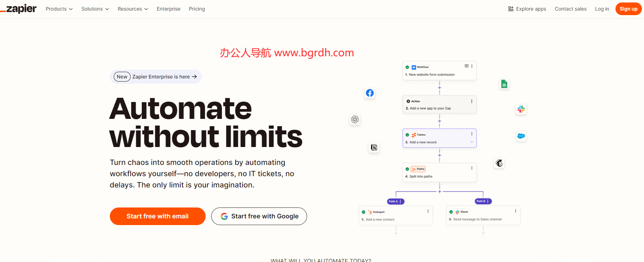The image size is (644, 262).
Task: Click the Notion app icon
Action: click(x=374, y=147)
